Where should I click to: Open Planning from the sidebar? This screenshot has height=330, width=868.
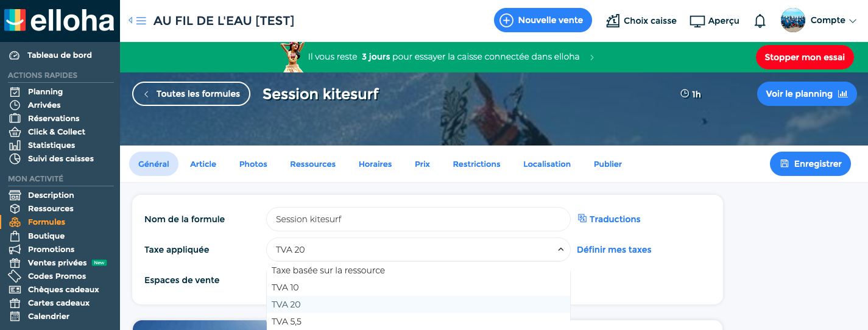point(45,91)
